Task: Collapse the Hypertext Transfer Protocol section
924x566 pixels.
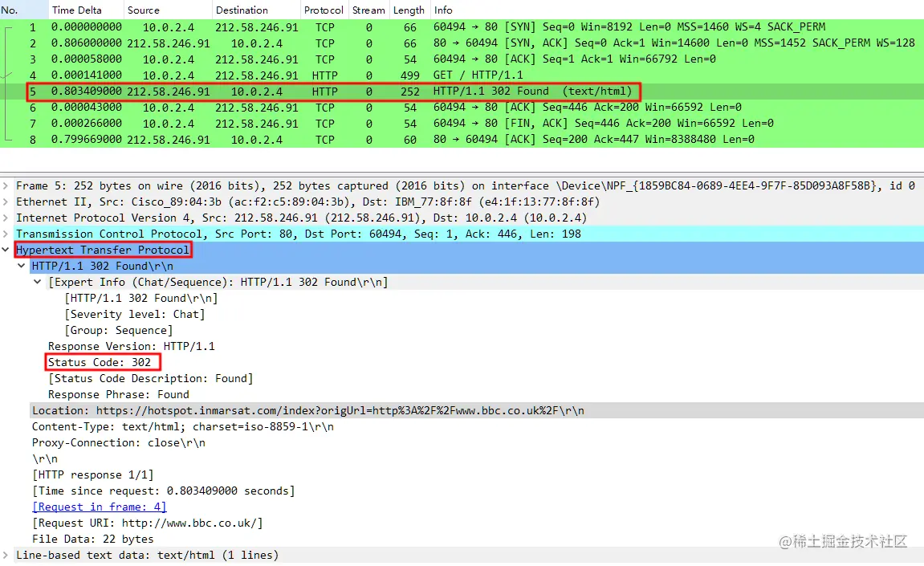Action: point(6,250)
